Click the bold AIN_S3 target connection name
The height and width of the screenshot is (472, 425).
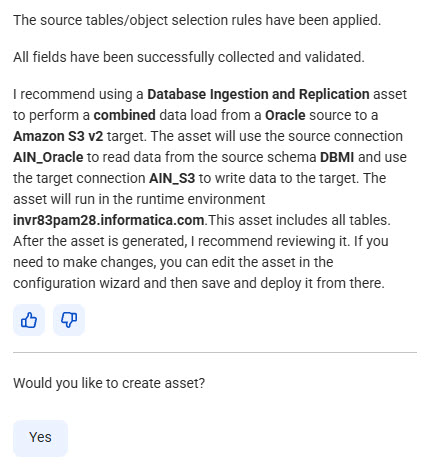(172, 178)
